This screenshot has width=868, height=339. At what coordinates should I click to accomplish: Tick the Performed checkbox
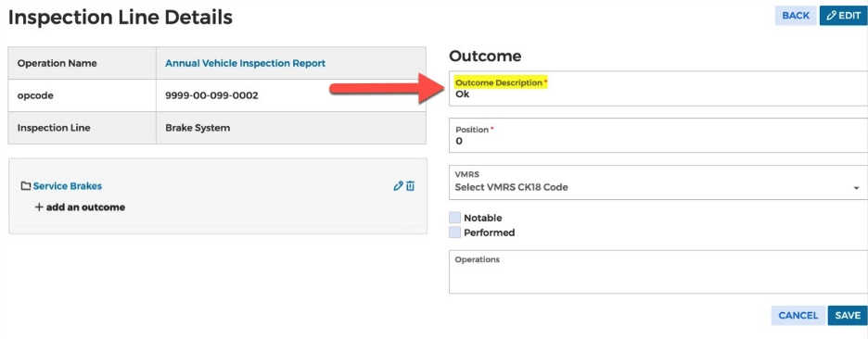click(455, 232)
